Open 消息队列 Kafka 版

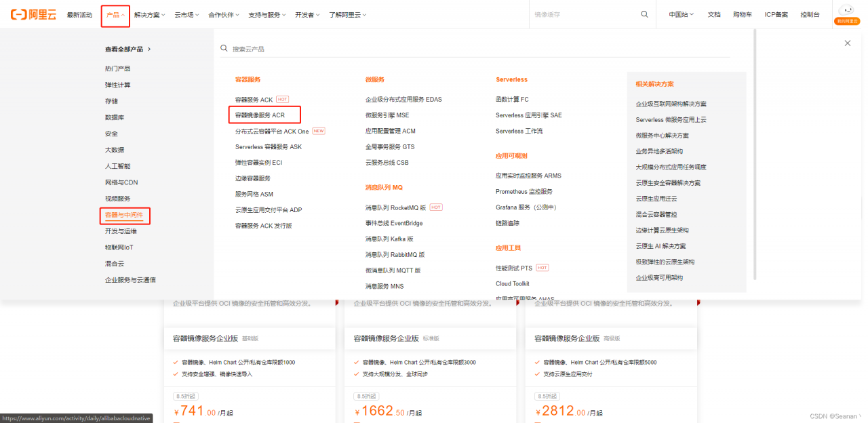click(389, 239)
